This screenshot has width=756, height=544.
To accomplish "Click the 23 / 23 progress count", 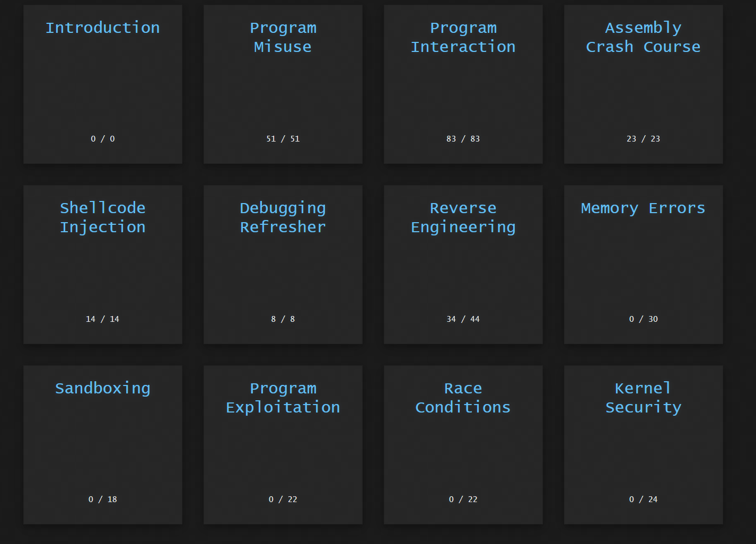I will 643,139.
